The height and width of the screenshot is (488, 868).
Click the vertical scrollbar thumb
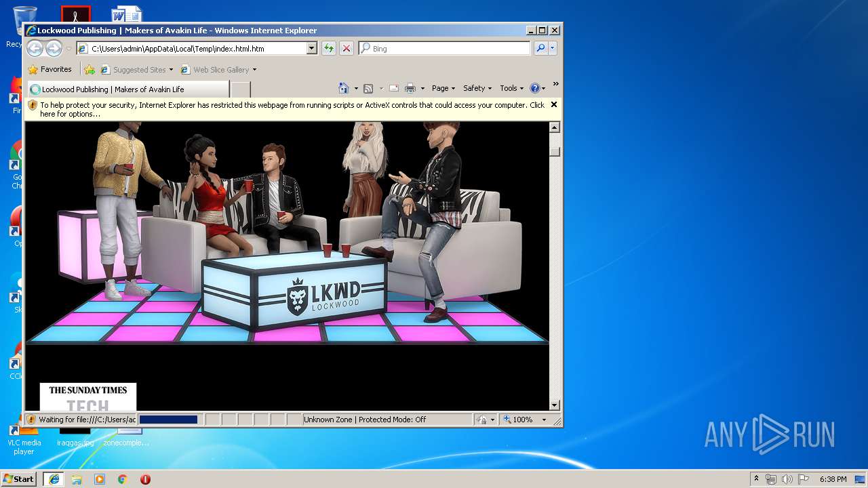pyautogui.click(x=555, y=152)
